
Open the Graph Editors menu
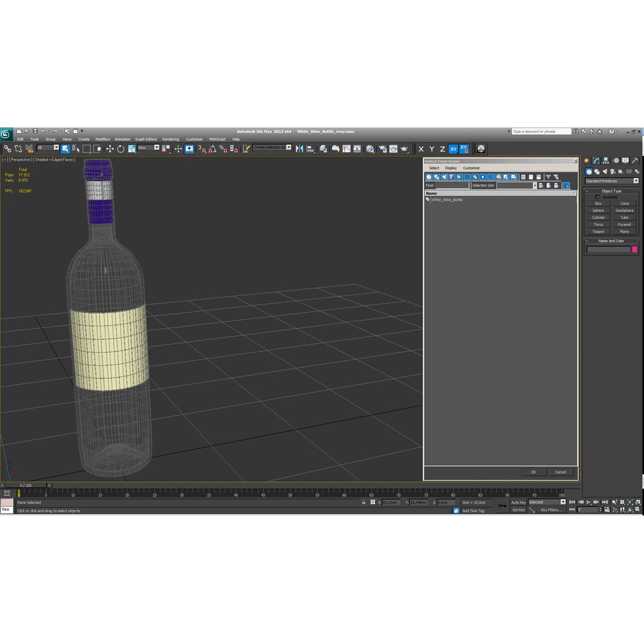tap(146, 139)
